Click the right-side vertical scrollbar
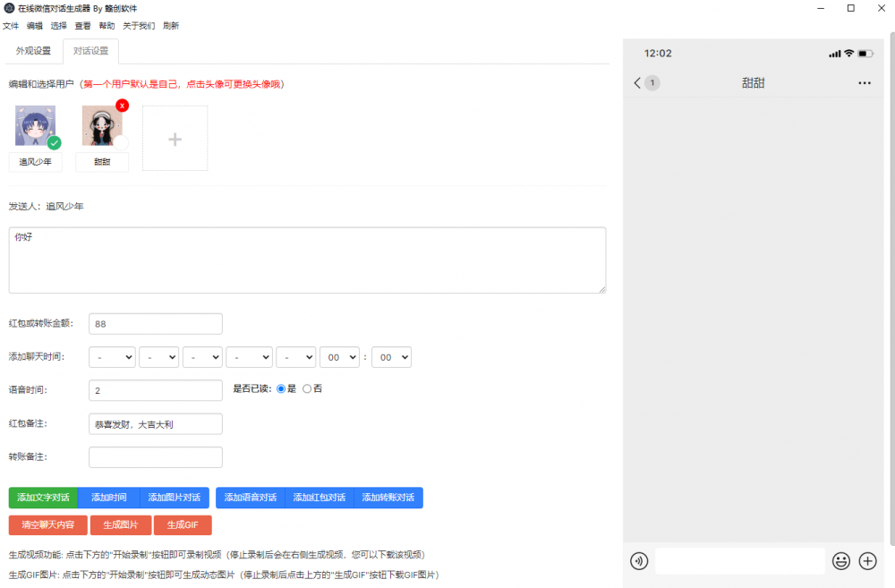 coord(891,288)
